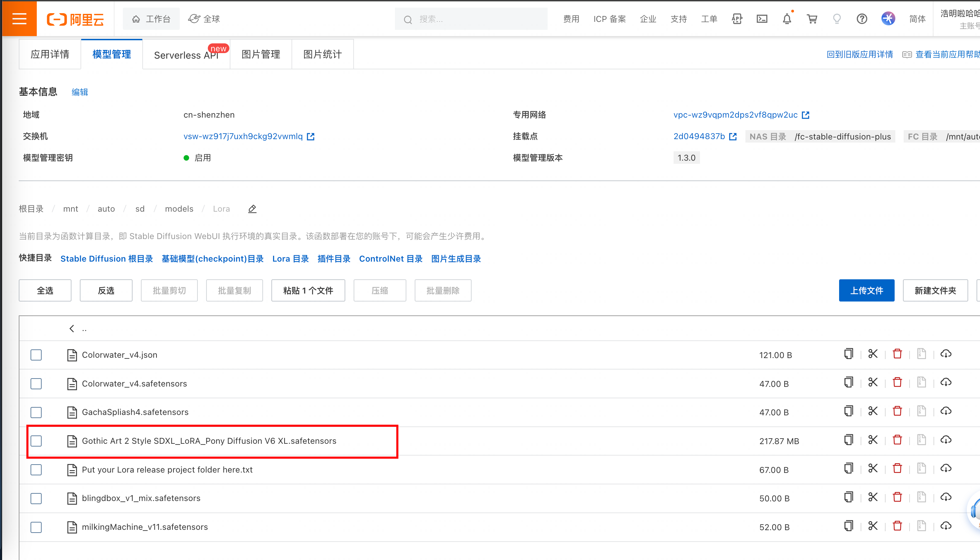Viewport: 980px width, 560px height.
Task: Open the 简体 language selector
Action: [x=917, y=19]
